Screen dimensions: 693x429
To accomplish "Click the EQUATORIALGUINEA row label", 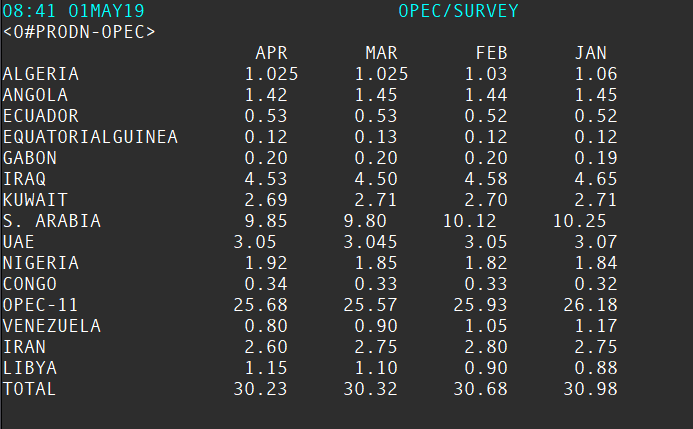I will [90, 137].
